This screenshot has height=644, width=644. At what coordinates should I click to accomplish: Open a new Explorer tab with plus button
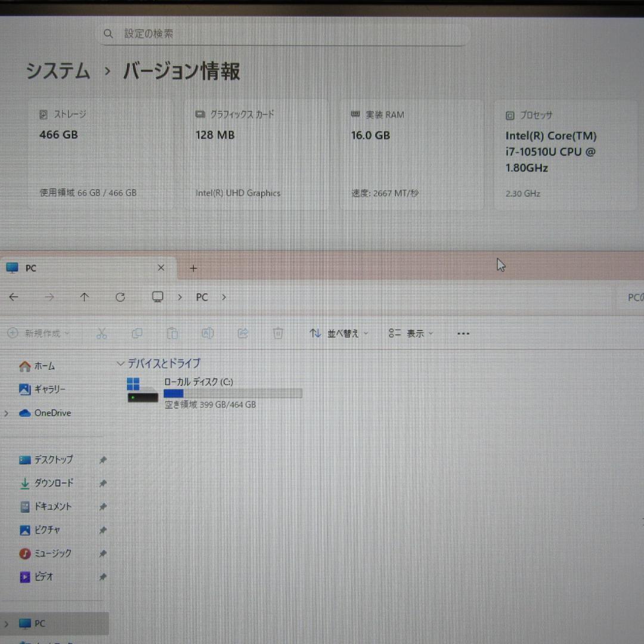193,268
